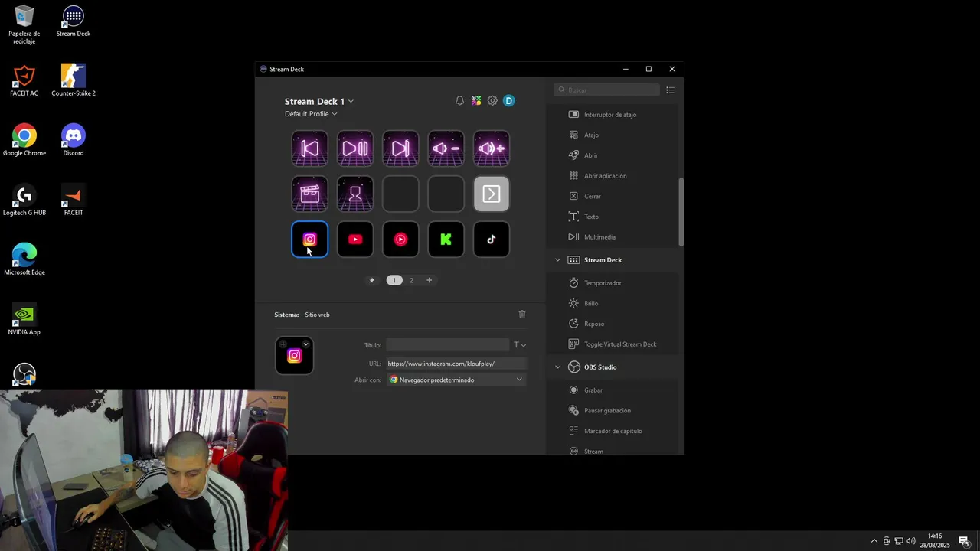The height and width of the screenshot is (551, 980).
Task: Open Logitech G HUB desktop shortcut
Action: (24, 200)
